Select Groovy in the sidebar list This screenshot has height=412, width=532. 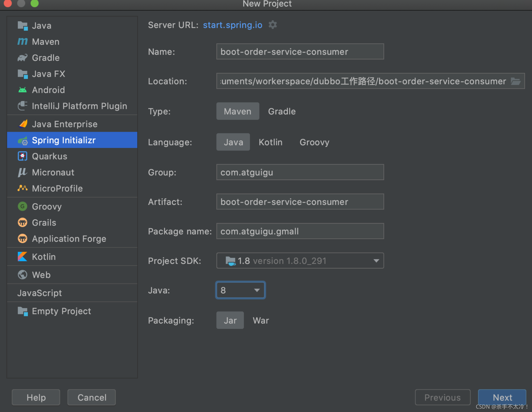coord(72,207)
